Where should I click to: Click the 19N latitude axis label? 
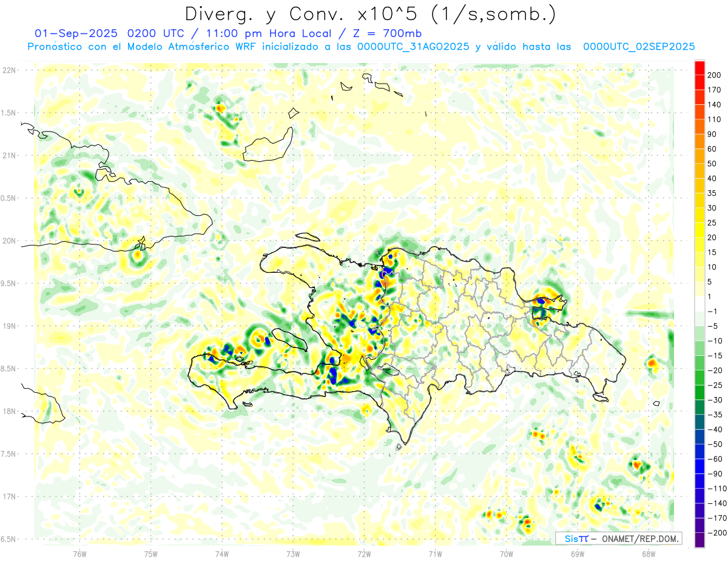click(9, 326)
